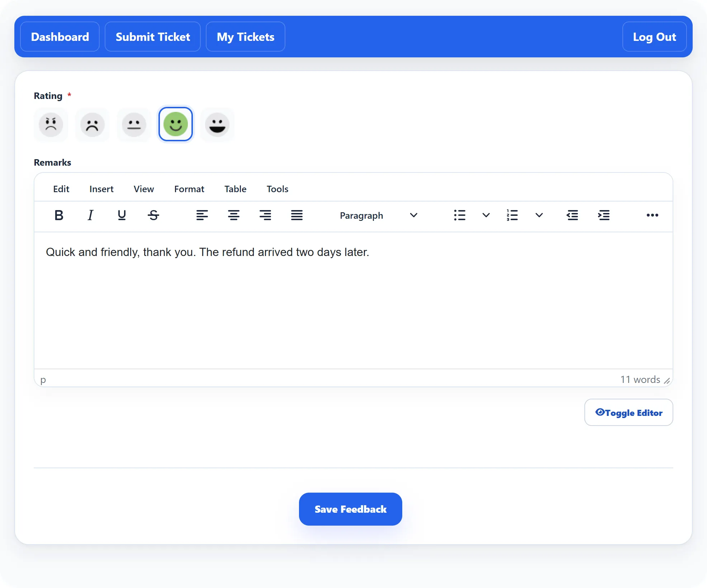The height and width of the screenshot is (588, 707).
Task: Go to the Dashboard page
Action: pos(60,37)
